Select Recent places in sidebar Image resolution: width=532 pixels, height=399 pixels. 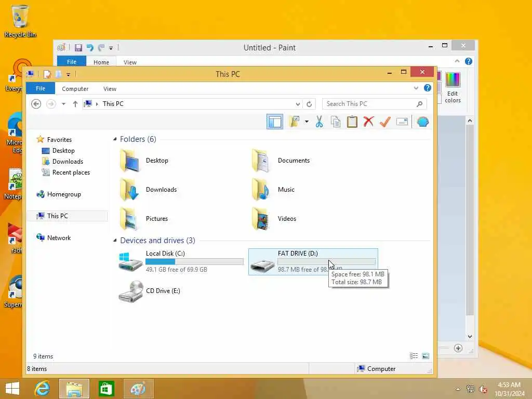(x=71, y=172)
